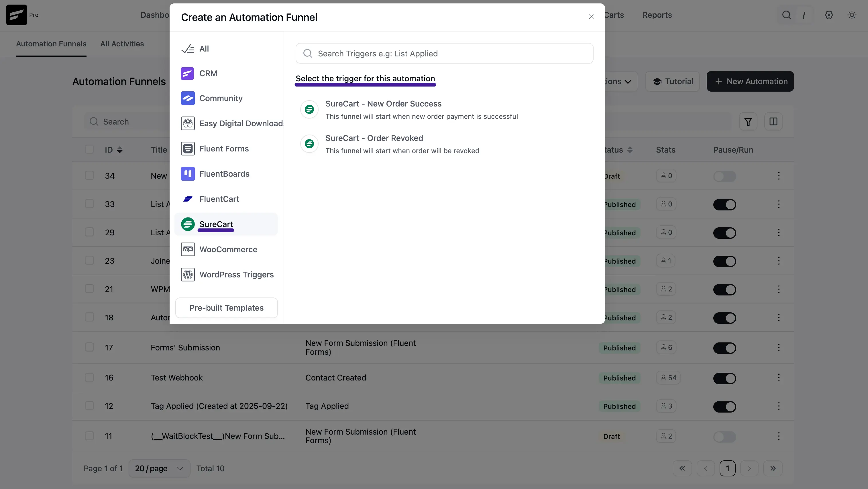
Task: Select the FluentCart trigger category
Action: (226, 199)
